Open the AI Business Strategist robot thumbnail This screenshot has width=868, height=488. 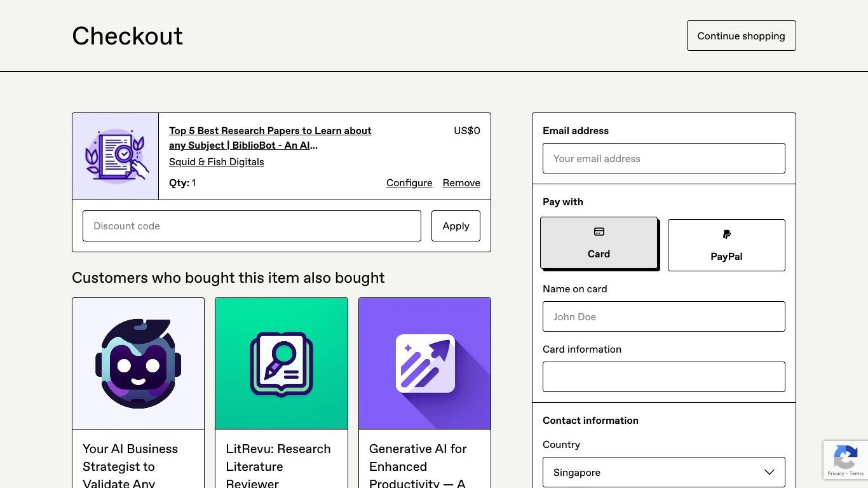[139, 363]
